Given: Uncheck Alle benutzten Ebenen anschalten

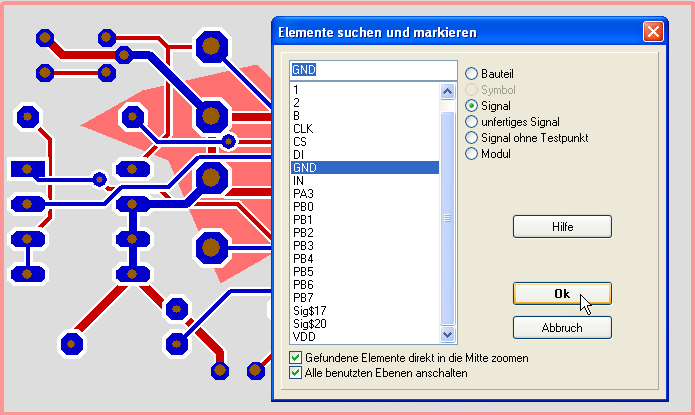Looking at the screenshot, I should coord(295,372).
